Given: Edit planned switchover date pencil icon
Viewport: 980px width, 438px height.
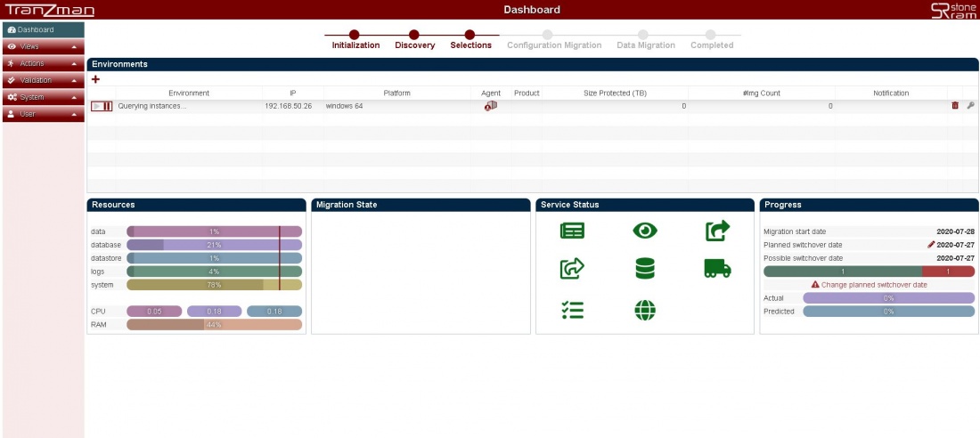Looking at the screenshot, I should [931, 244].
